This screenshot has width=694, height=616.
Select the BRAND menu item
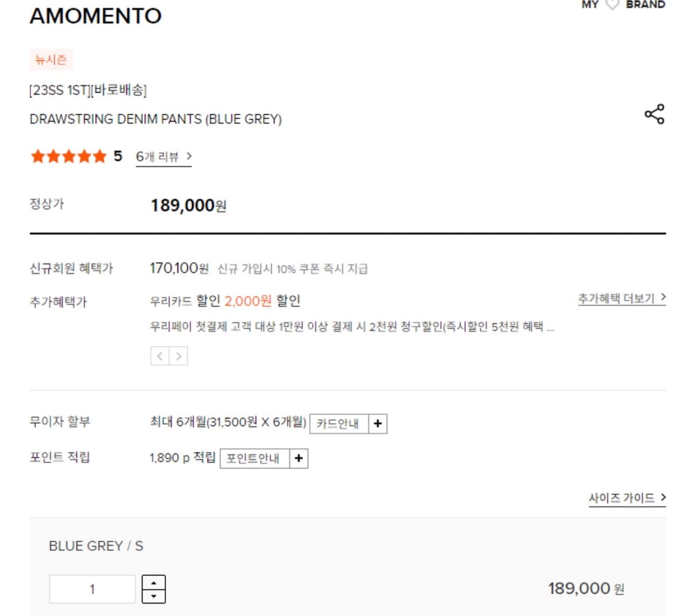(x=646, y=4)
